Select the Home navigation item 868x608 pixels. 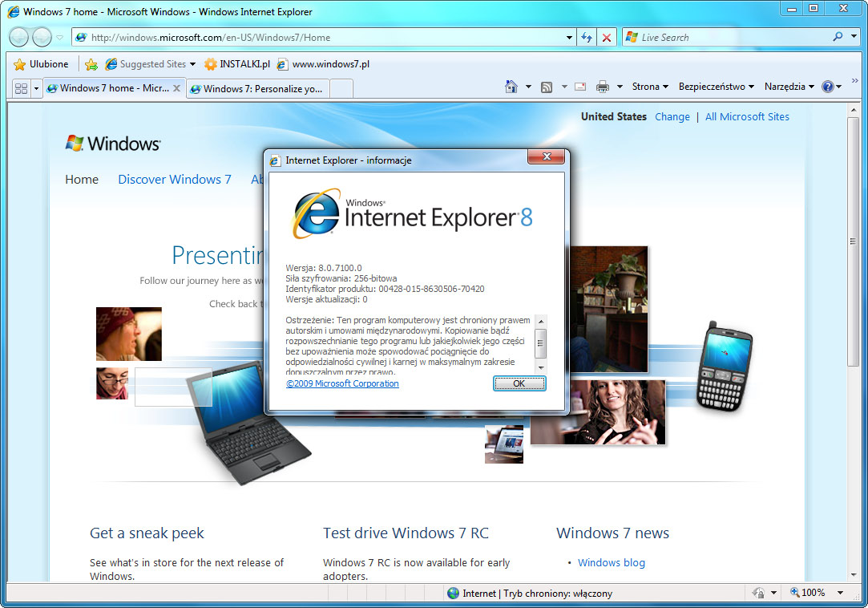point(82,180)
